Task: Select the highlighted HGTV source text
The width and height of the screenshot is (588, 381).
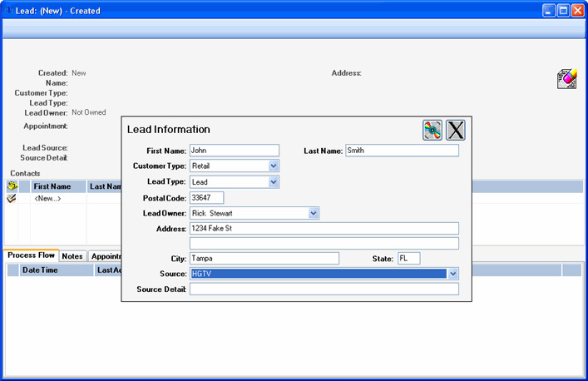Action: click(x=319, y=274)
